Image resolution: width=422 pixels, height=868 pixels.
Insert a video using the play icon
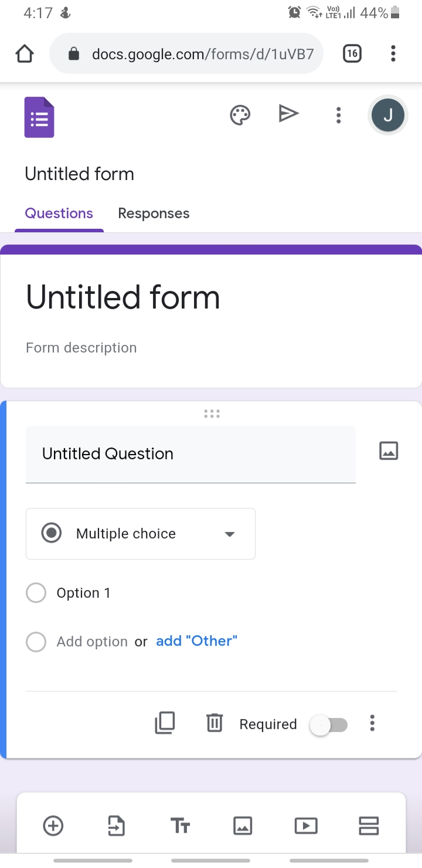pos(306,826)
